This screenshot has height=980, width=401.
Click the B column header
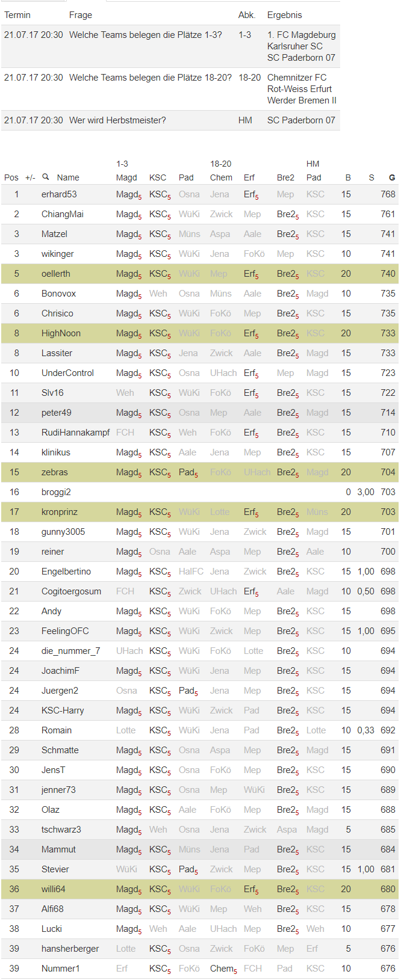[x=347, y=177]
